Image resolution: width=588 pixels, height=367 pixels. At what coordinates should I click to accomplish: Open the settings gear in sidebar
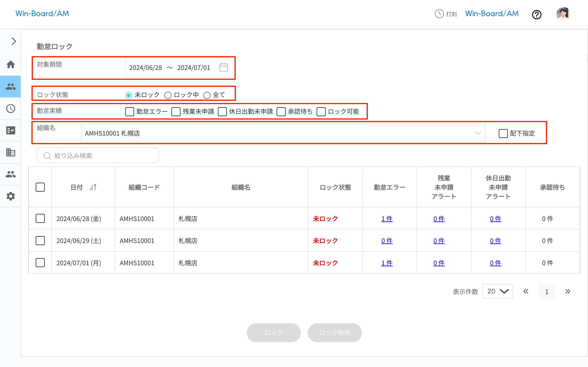[11, 196]
